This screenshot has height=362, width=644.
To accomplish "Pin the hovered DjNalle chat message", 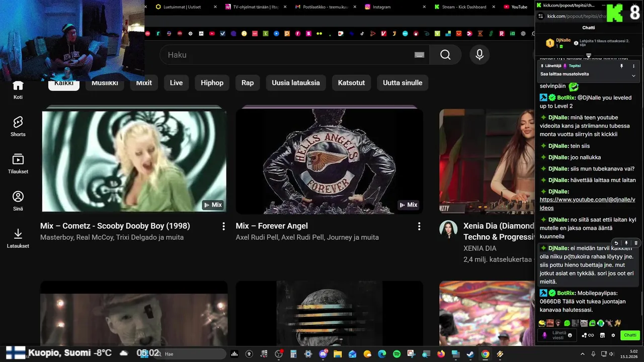I will 626,243.
